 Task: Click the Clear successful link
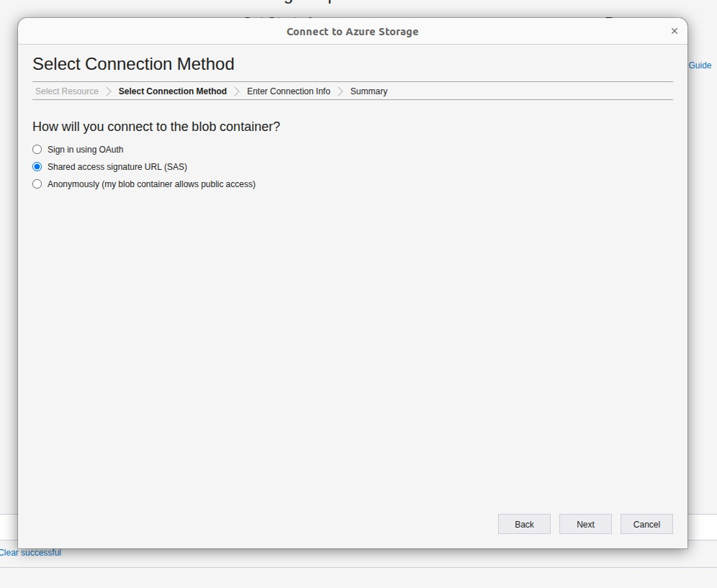(x=30, y=553)
